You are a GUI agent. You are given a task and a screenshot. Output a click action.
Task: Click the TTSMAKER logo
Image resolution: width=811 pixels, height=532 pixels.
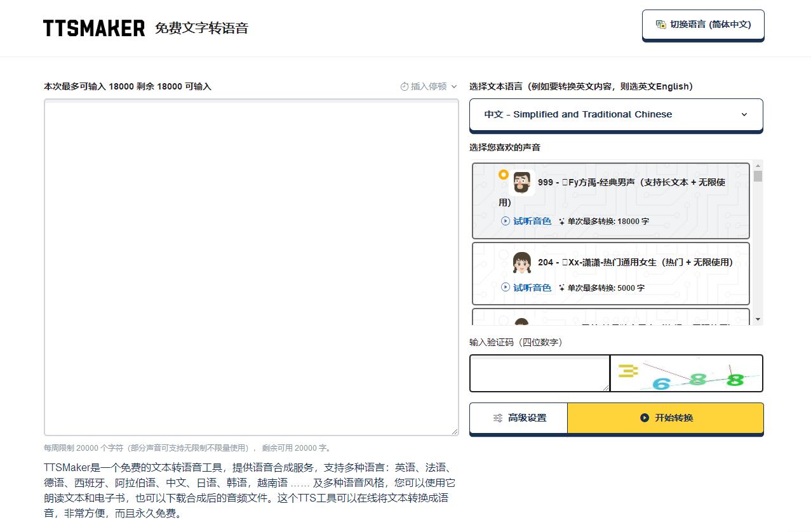(93, 28)
